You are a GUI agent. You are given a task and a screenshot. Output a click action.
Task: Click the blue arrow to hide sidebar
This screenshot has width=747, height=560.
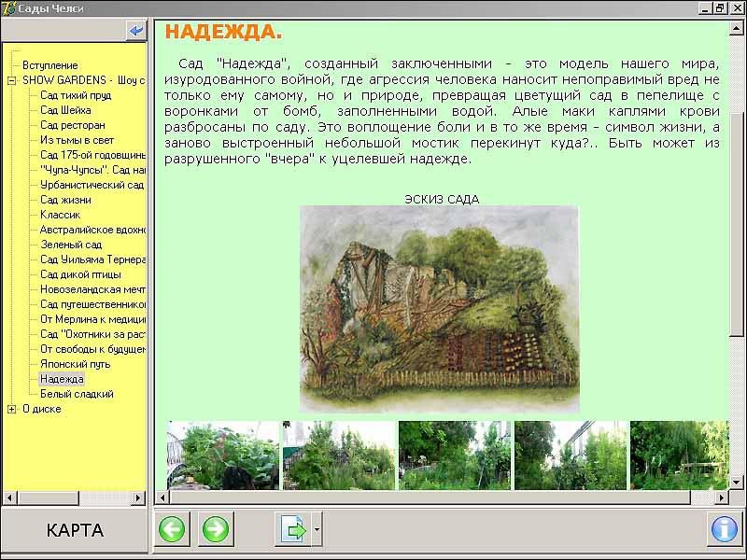(137, 31)
